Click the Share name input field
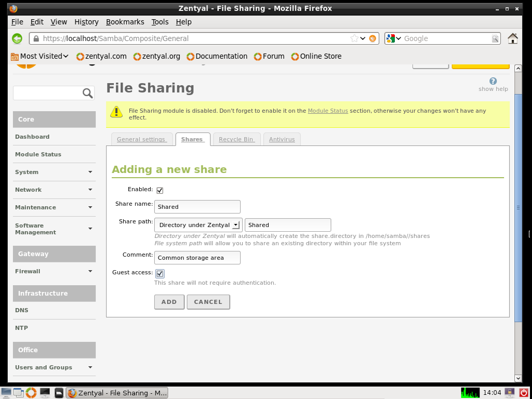 [x=197, y=207]
